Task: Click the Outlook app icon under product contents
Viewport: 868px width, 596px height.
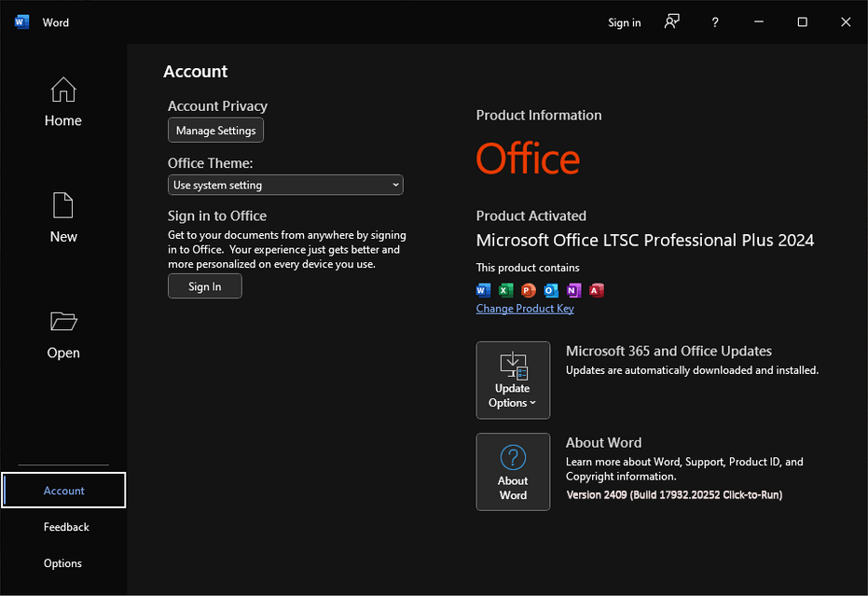Action: click(551, 290)
